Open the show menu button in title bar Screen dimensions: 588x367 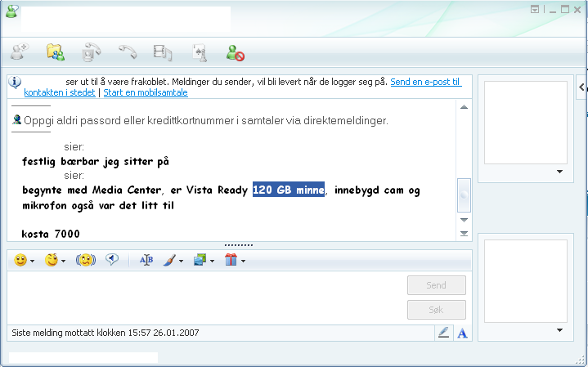[535, 9]
